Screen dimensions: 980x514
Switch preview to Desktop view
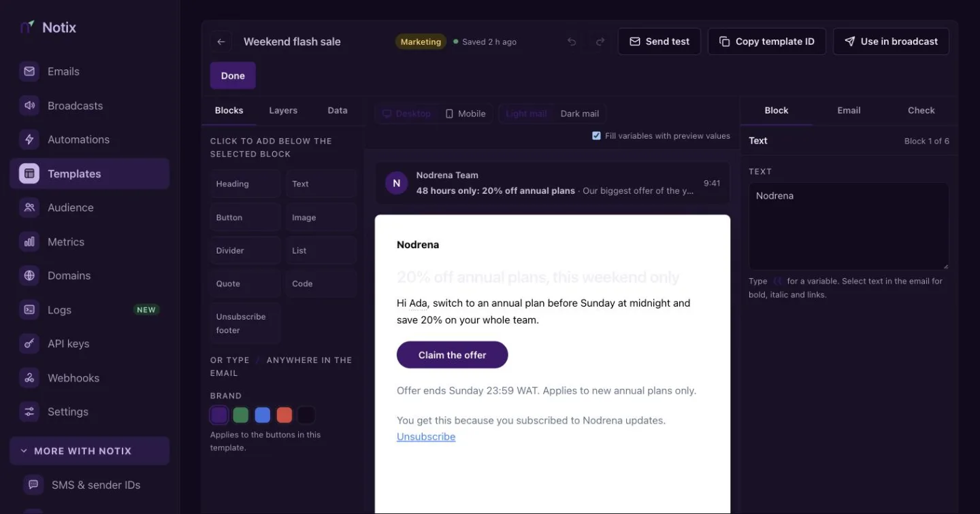click(x=406, y=114)
